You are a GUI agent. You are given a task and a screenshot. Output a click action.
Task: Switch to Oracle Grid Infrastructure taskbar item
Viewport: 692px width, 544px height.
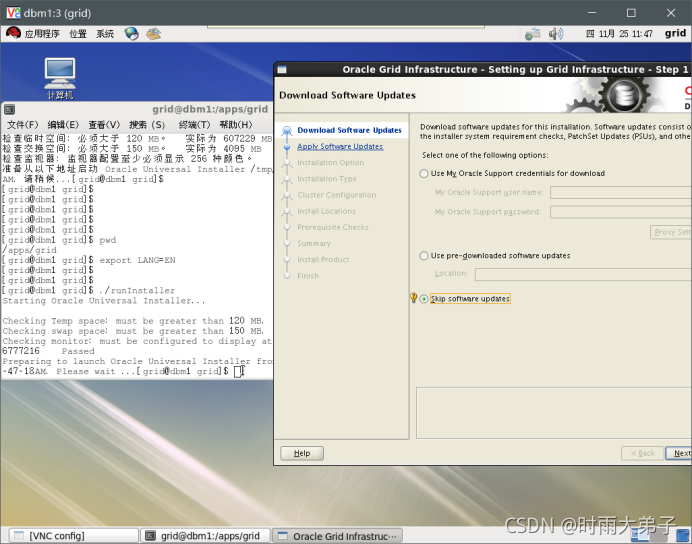[338, 536]
